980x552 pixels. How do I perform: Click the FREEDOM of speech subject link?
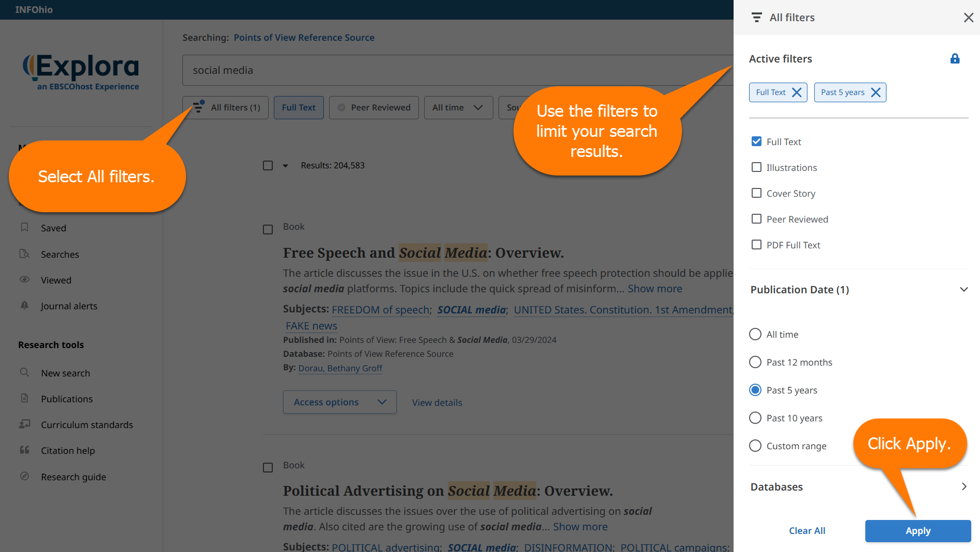point(381,310)
